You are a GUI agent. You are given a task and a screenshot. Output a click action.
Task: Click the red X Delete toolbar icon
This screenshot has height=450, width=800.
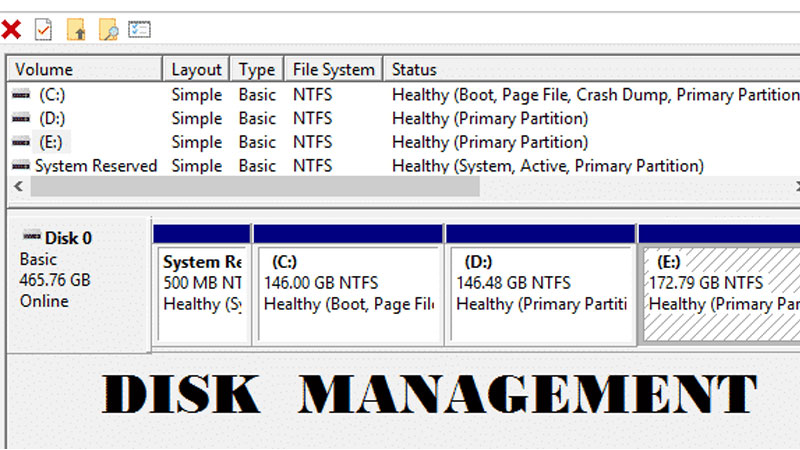pos(11,30)
